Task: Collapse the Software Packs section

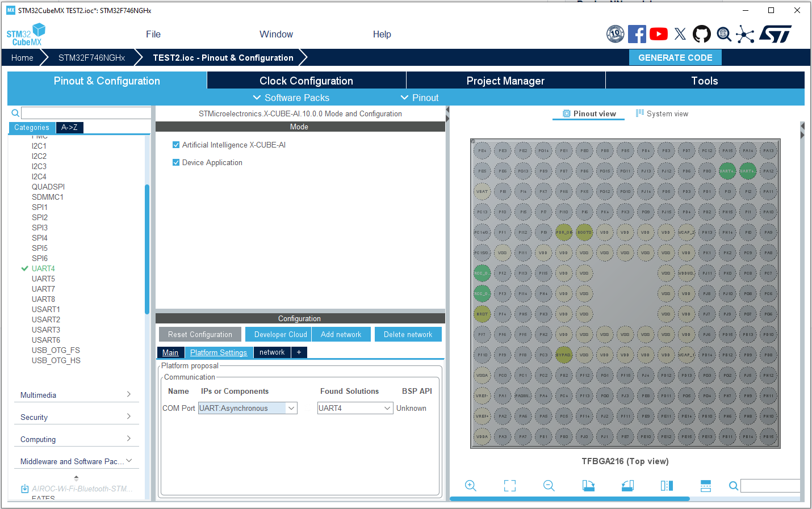Action: [x=291, y=98]
